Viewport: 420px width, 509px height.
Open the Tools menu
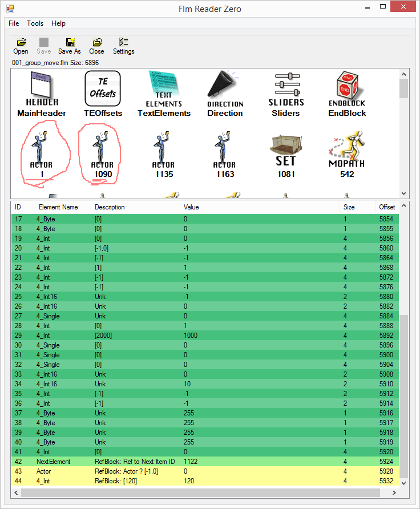pyautogui.click(x=35, y=23)
